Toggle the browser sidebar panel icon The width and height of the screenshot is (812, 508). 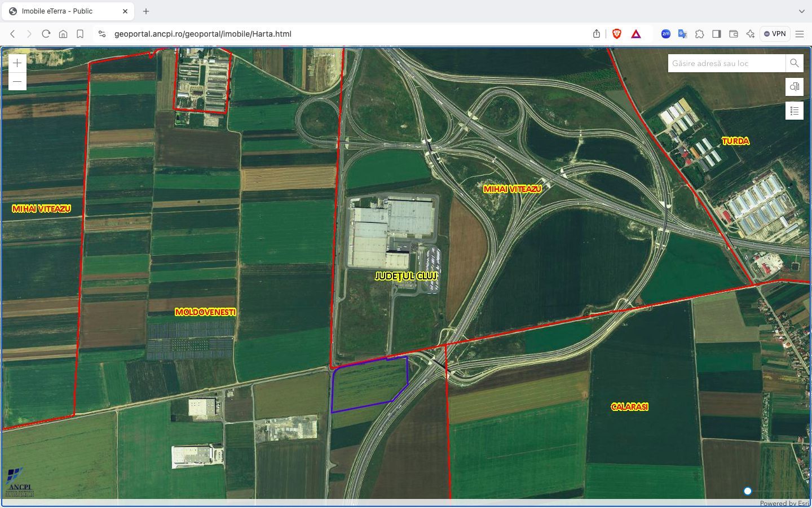tap(717, 34)
